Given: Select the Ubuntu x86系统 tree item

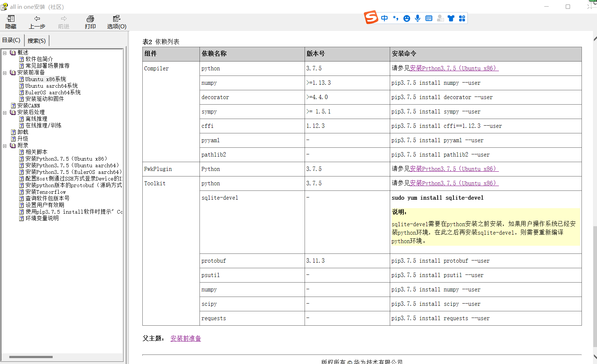Looking at the screenshot, I should (46, 79).
